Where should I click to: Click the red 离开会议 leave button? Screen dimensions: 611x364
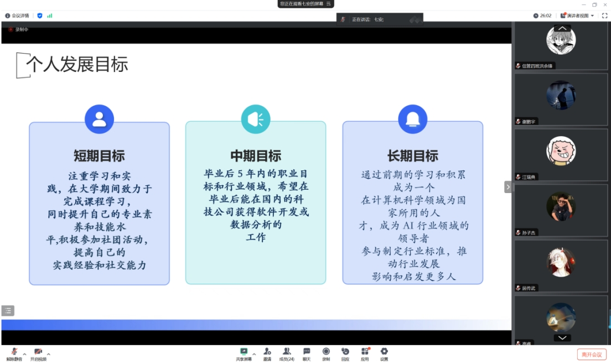pos(592,354)
